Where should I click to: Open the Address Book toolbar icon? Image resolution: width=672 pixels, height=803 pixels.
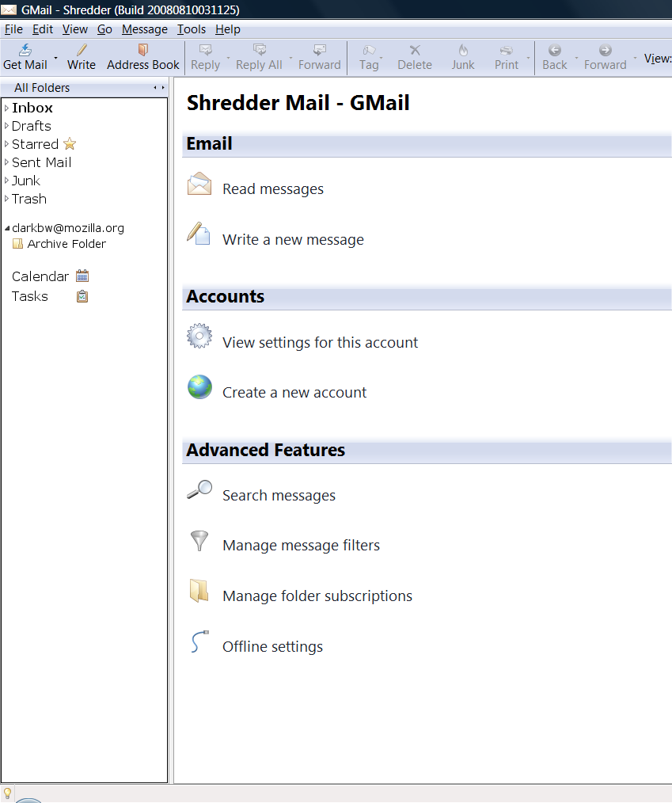[142, 50]
